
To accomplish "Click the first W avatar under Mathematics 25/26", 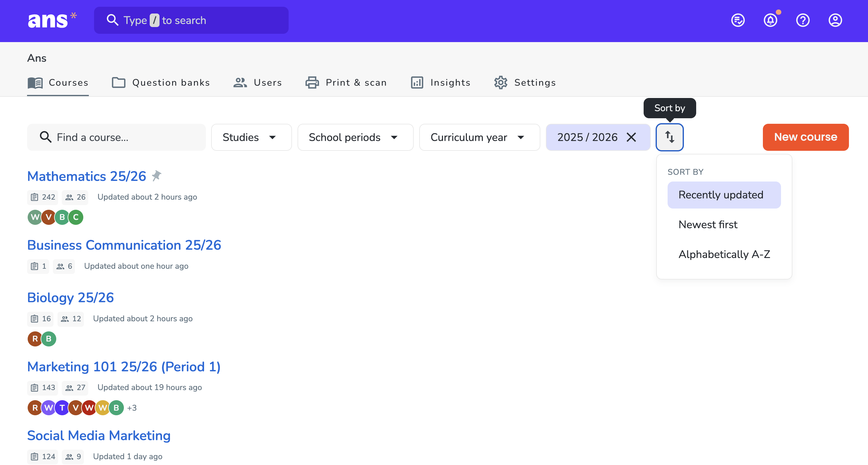I will pyautogui.click(x=35, y=217).
